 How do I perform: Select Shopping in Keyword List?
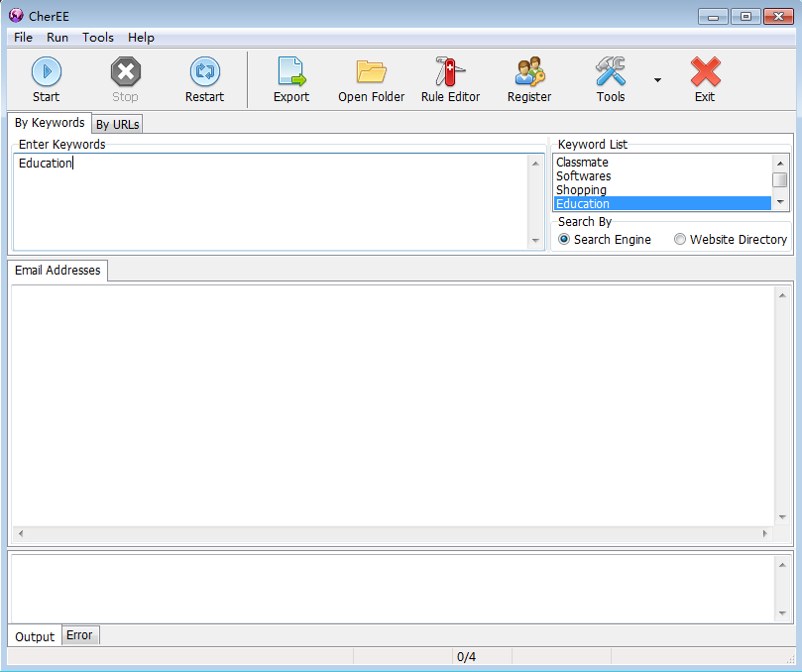tap(662, 189)
